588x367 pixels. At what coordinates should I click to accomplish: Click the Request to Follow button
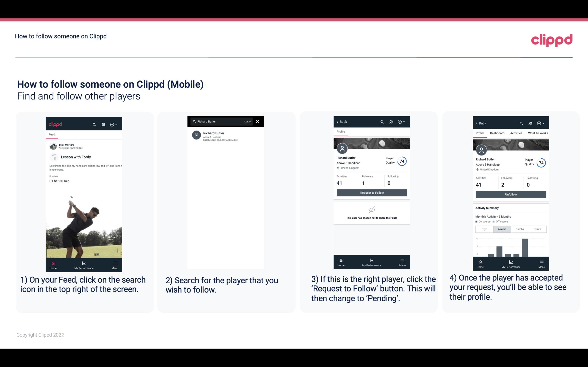371,192
